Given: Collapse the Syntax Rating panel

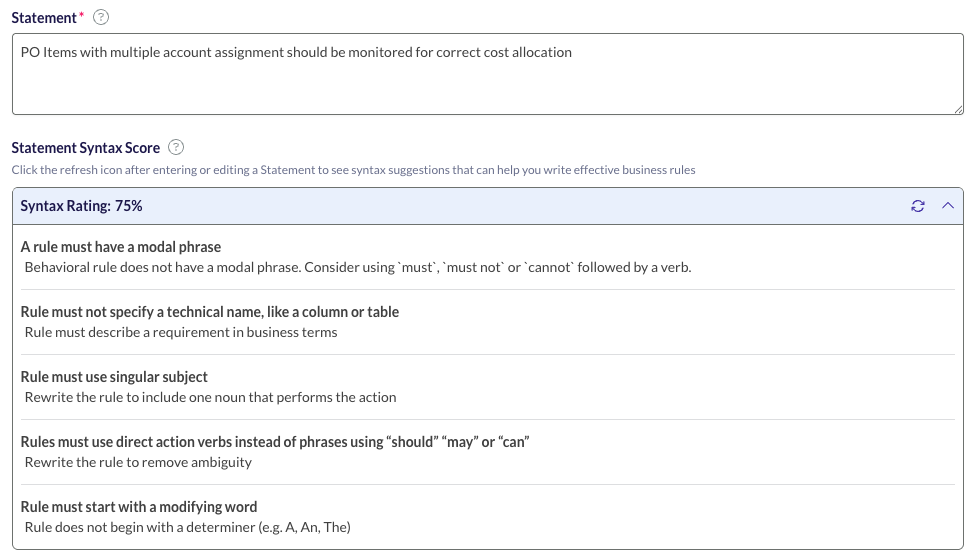Looking at the screenshot, I should click(x=948, y=205).
